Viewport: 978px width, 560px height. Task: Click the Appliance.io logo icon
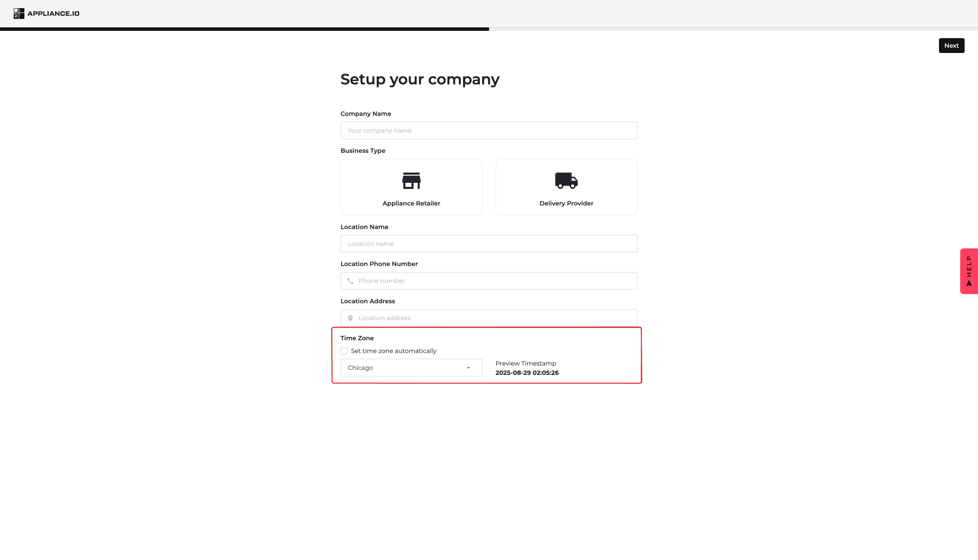(19, 13)
